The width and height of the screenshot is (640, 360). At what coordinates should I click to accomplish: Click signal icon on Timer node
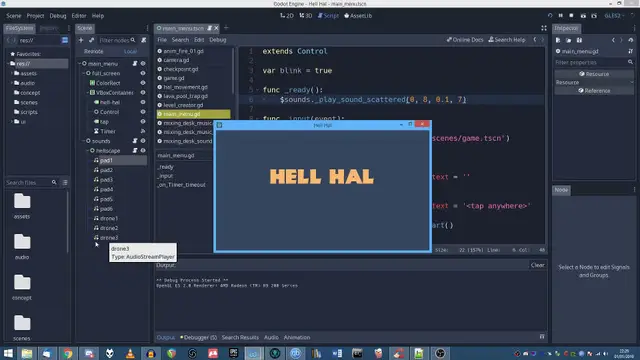[143, 131]
